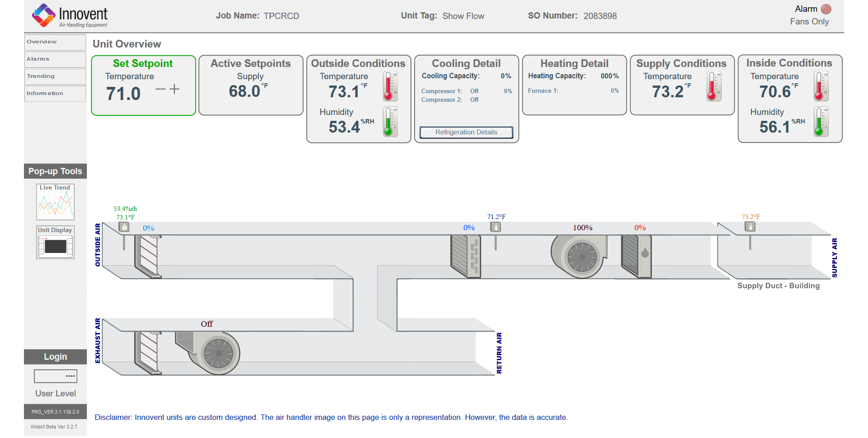Click the Inside Conditions temperature thermometer icon
This screenshot has width=868, height=438.
821,86
